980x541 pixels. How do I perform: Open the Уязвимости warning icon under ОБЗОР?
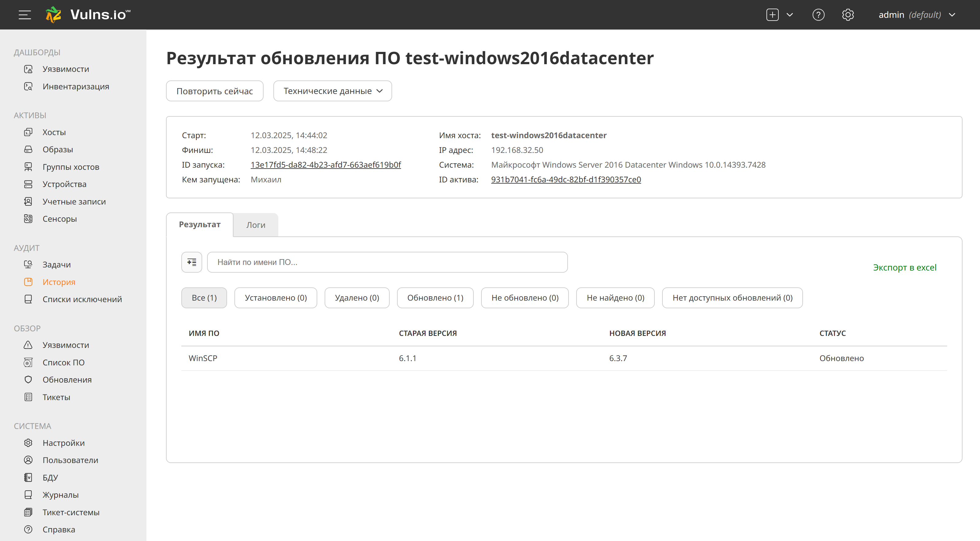[x=28, y=345]
